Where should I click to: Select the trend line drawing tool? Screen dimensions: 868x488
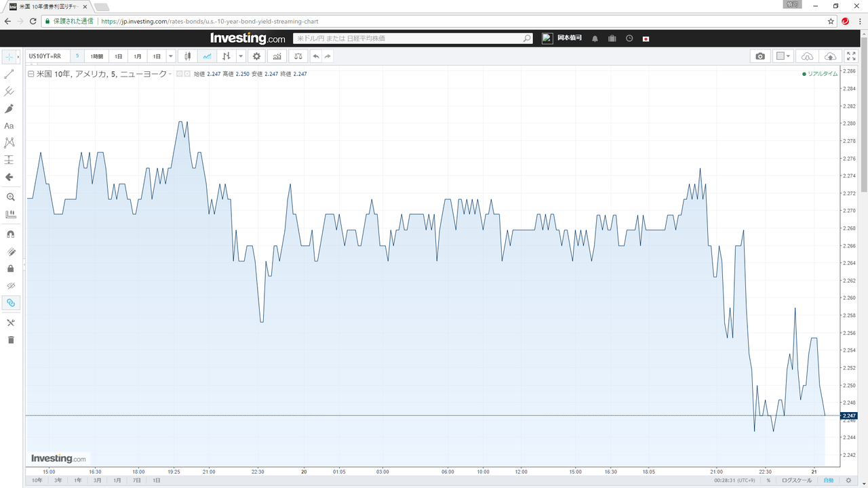pos(9,74)
